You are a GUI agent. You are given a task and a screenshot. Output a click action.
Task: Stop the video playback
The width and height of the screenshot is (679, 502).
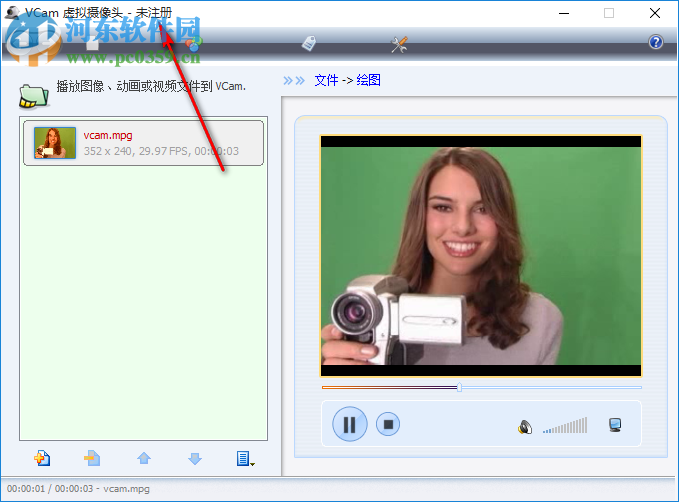tap(388, 424)
